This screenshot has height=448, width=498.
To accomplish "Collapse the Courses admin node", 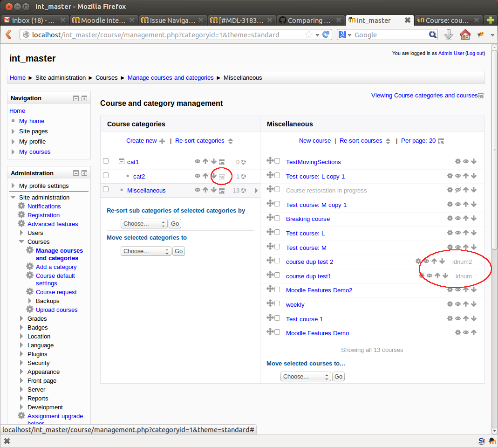I will [x=21, y=241].
